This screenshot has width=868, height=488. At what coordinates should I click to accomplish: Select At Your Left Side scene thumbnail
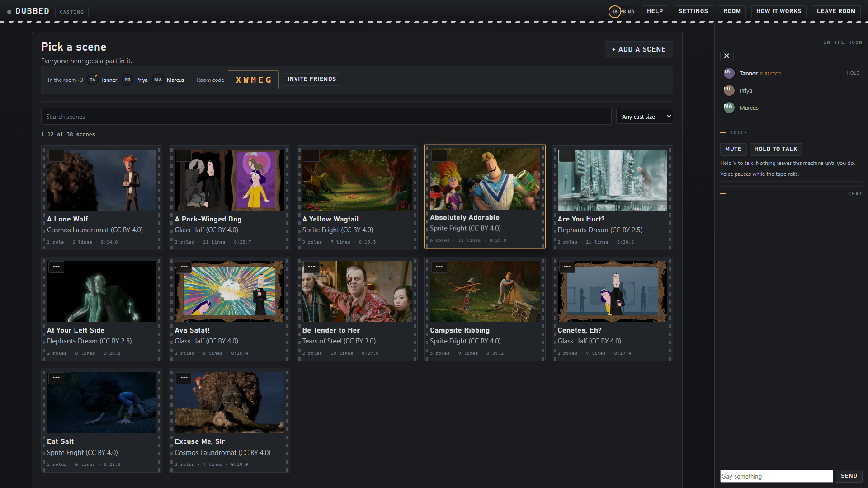click(102, 291)
